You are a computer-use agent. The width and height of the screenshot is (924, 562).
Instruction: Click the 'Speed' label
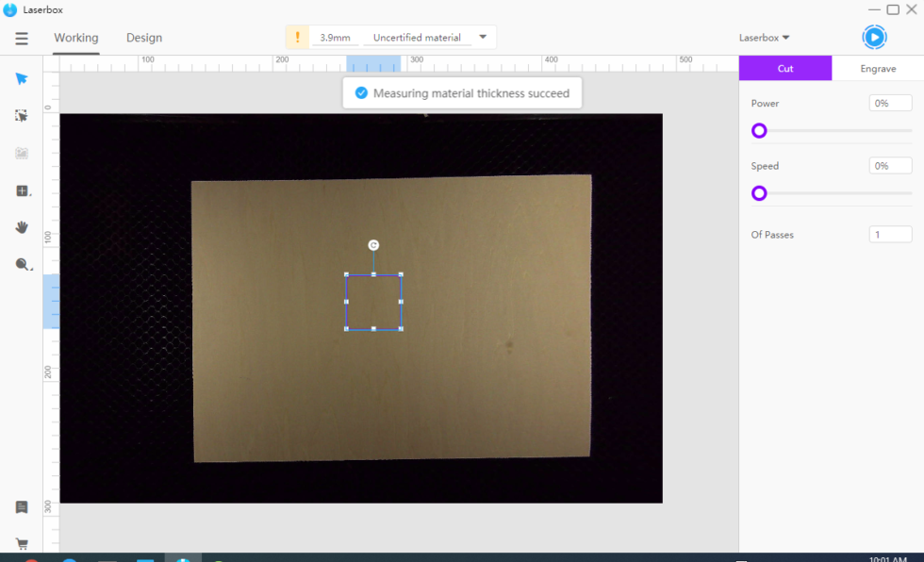(x=765, y=166)
